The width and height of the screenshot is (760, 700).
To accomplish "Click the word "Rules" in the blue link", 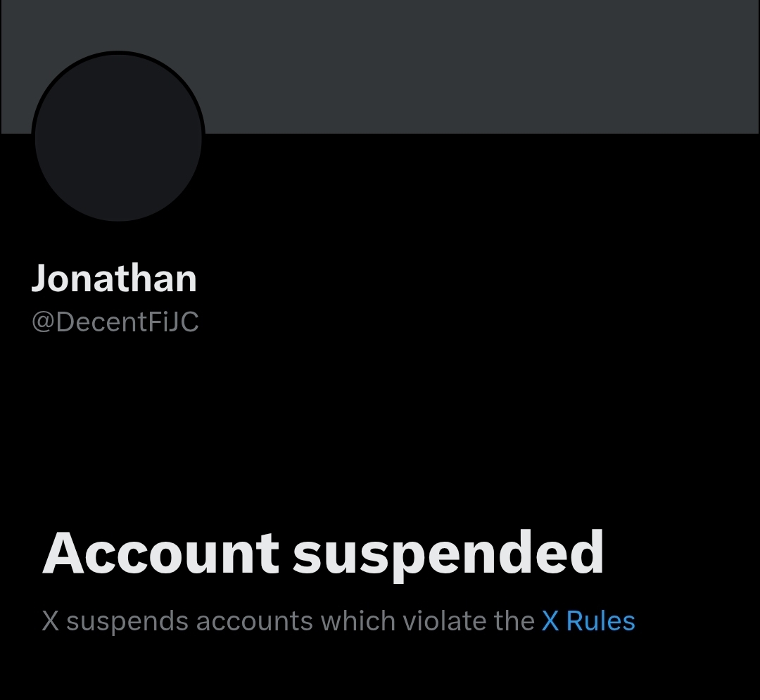I will tap(601, 621).
